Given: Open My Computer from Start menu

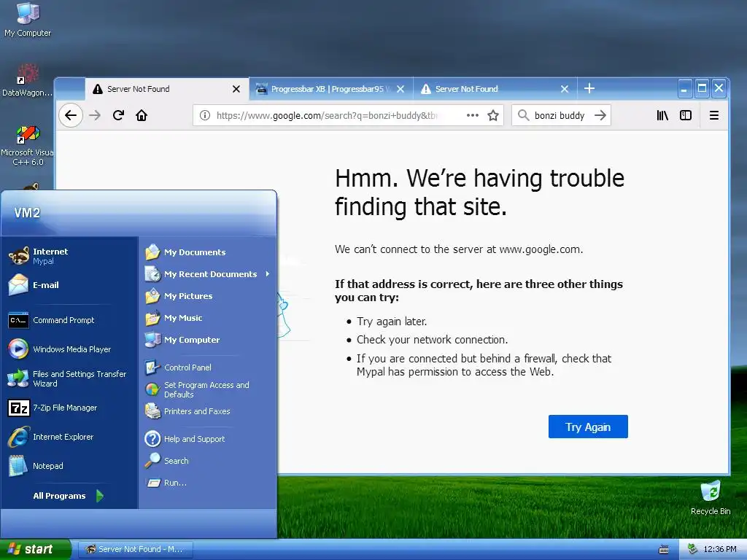Looking at the screenshot, I should 208,340.
